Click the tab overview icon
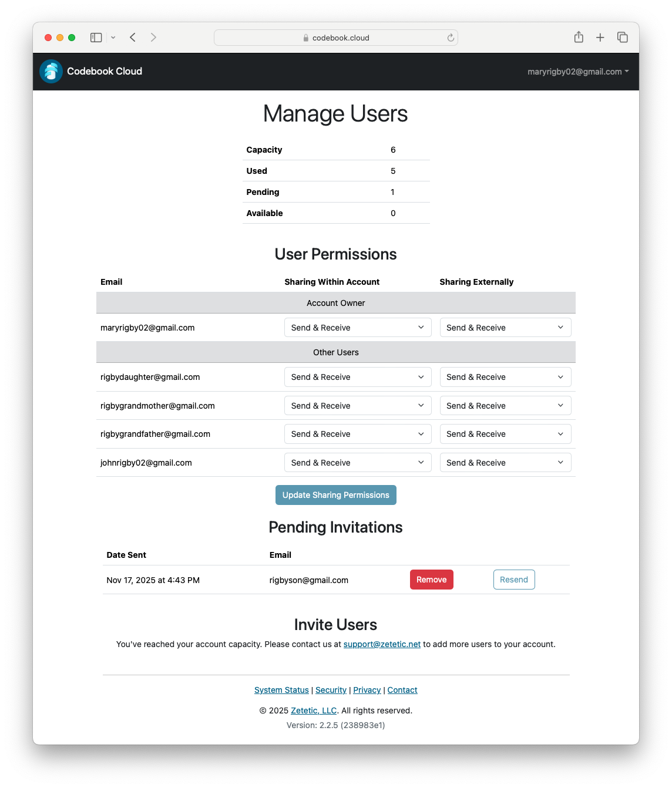The width and height of the screenshot is (672, 788). 621,36
